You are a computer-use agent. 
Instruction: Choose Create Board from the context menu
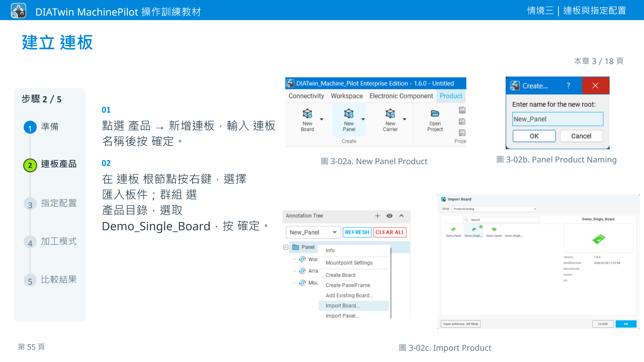click(x=354, y=275)
